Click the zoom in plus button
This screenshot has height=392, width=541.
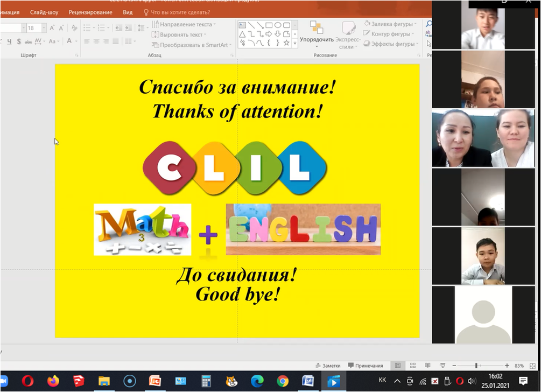[x=507, y=366]
